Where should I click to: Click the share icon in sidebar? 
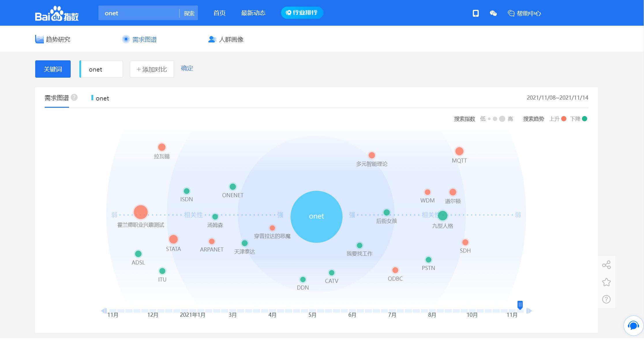click(x=606, y=265)
